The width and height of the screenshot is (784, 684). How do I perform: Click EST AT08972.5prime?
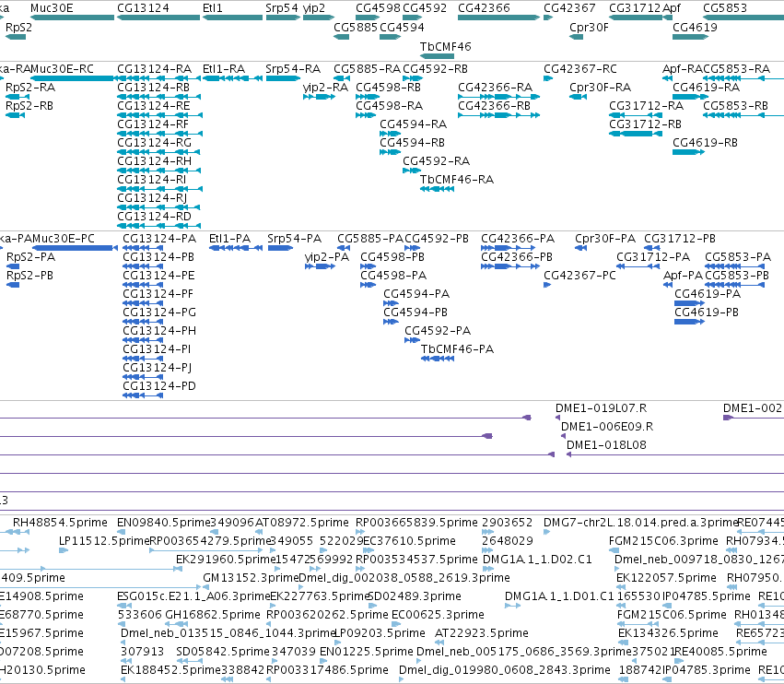pyautogui.click(x=302, y=523)
